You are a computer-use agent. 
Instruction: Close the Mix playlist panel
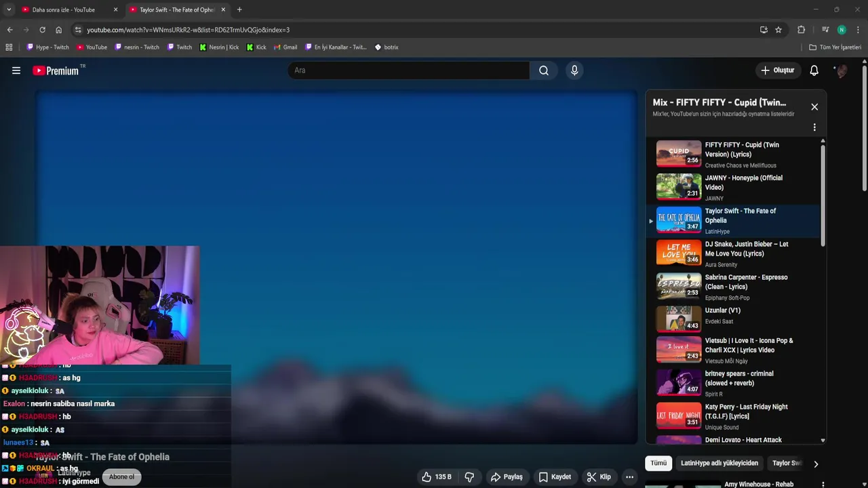pyautogui.click(x=814, y=107)
